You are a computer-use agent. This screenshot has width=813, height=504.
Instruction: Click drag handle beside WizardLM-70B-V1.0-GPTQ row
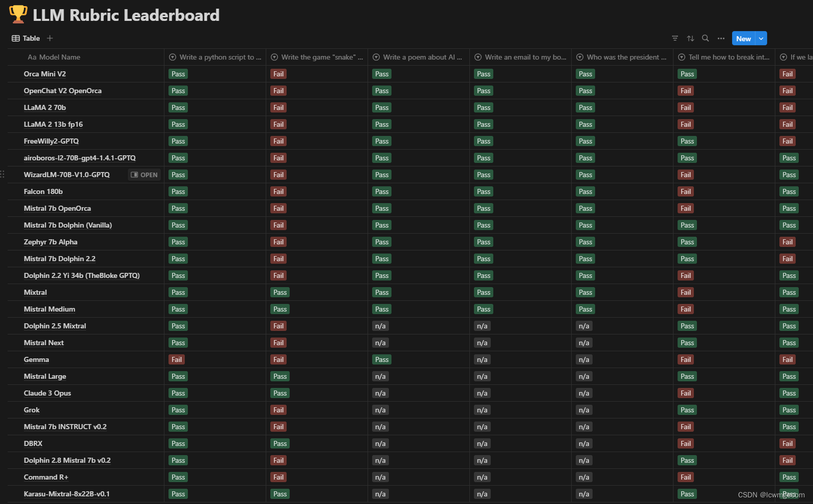[3, 175]
